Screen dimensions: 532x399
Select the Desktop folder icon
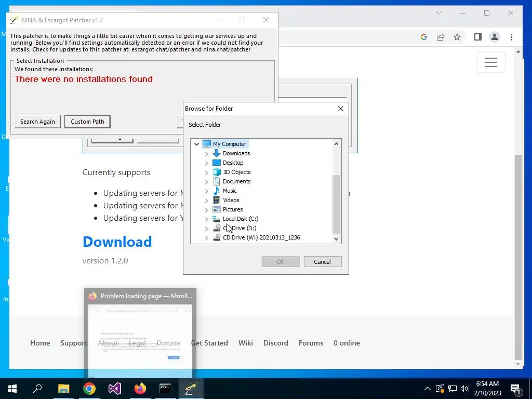point(217,163)
